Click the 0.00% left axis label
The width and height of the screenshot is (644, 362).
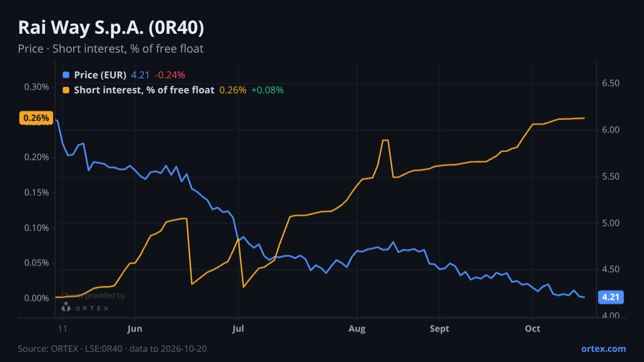click(x=37, y=298)
